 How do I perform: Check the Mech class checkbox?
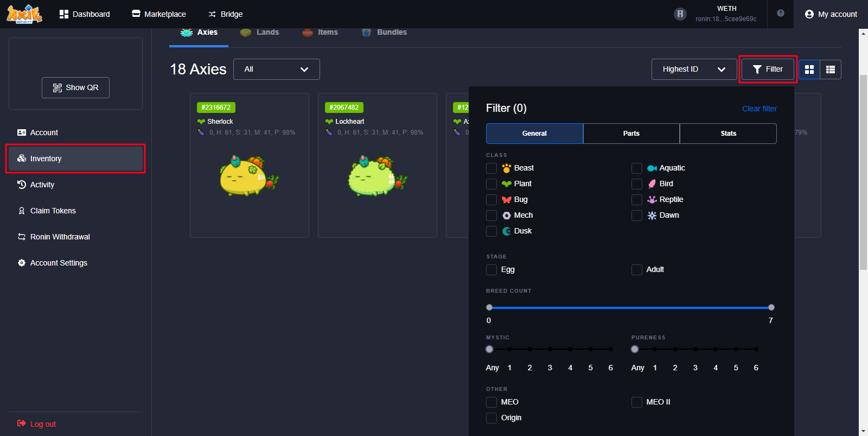492,216
